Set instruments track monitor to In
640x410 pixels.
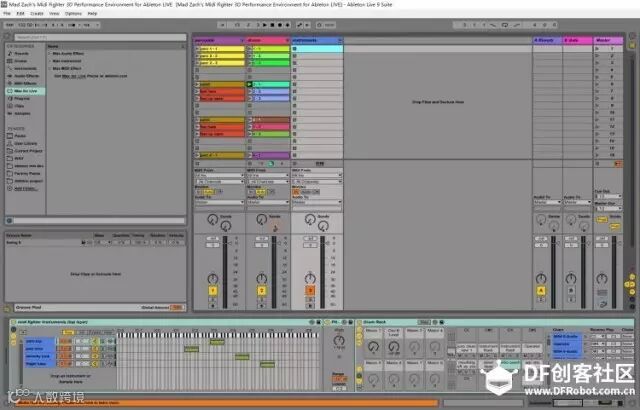[296, 191]
